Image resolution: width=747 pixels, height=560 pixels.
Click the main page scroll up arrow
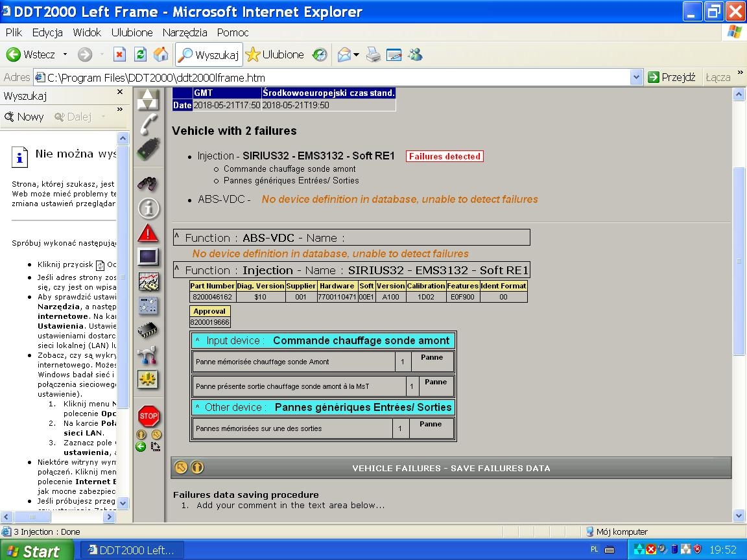739,94
